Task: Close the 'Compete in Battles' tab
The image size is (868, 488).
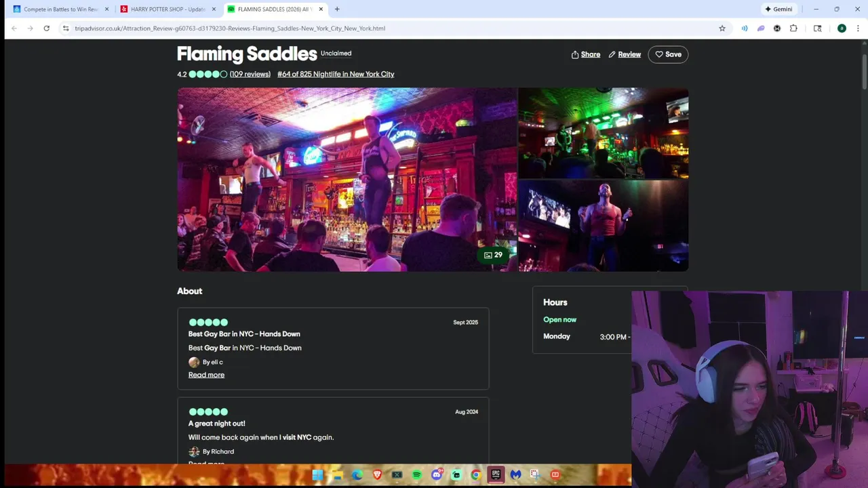Action: click(106, 9)
